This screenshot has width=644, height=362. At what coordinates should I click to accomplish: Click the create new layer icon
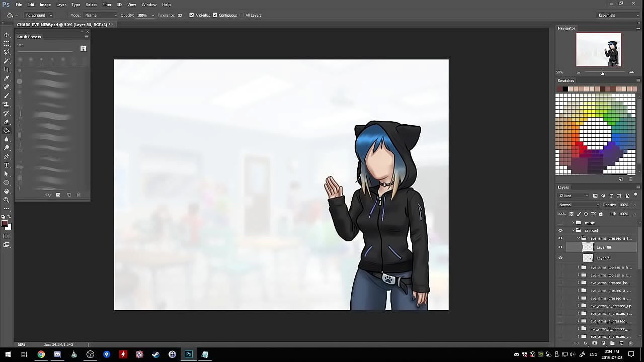622,343
